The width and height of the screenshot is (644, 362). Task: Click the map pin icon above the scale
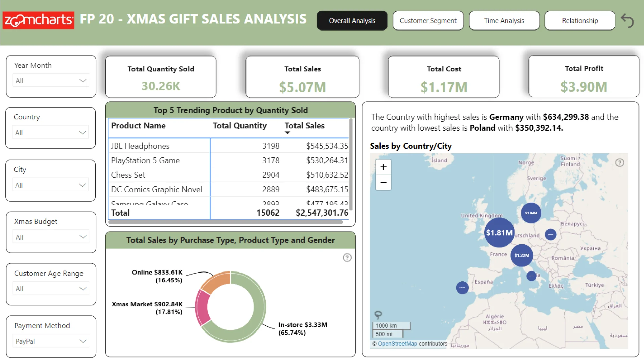(378, 315)
